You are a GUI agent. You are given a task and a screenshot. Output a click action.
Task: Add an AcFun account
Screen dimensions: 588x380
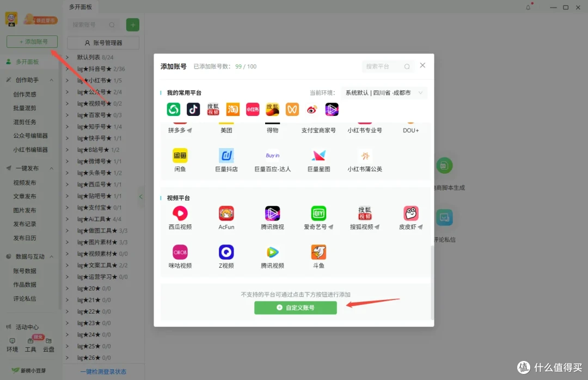226,218
